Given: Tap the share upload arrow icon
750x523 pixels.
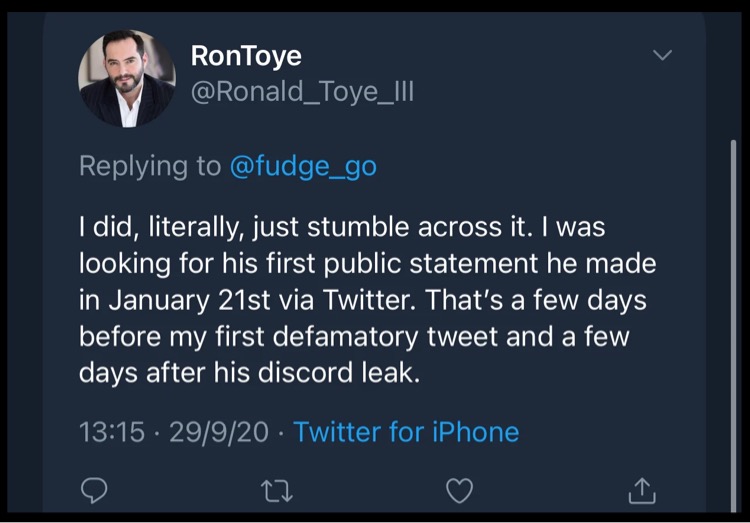Looking at the screenshot, I should pyautogui.click(x=642, y=490).
